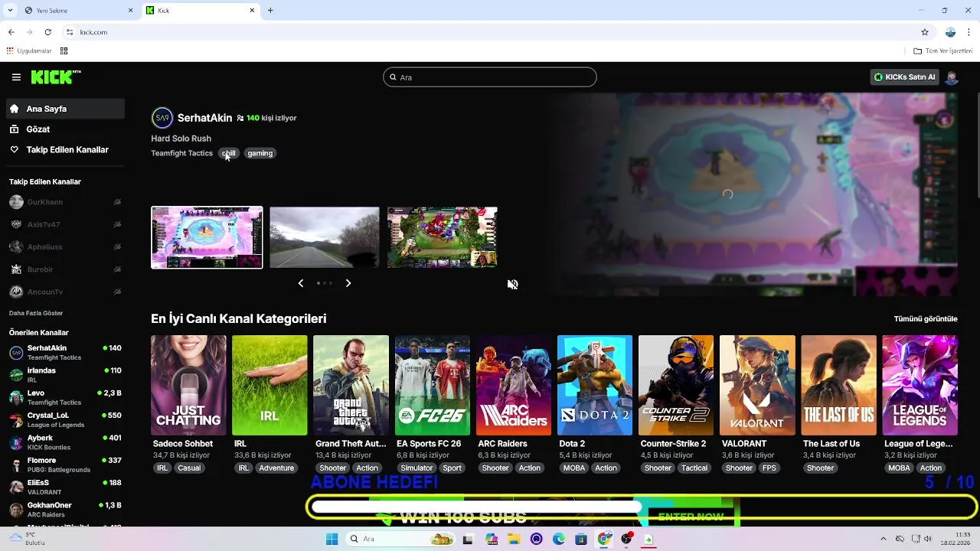This screenshot has width=980, height=551.
Task: Bookmark this page with star icon
Action: (x=925, y=32)
